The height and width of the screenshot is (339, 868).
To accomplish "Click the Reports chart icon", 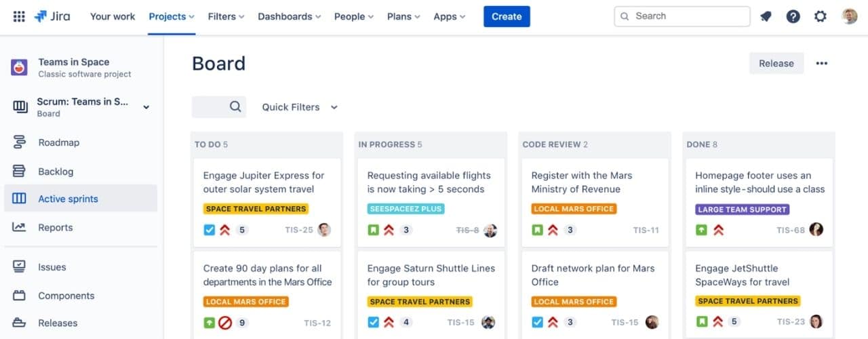I will [x=19, y=227].
